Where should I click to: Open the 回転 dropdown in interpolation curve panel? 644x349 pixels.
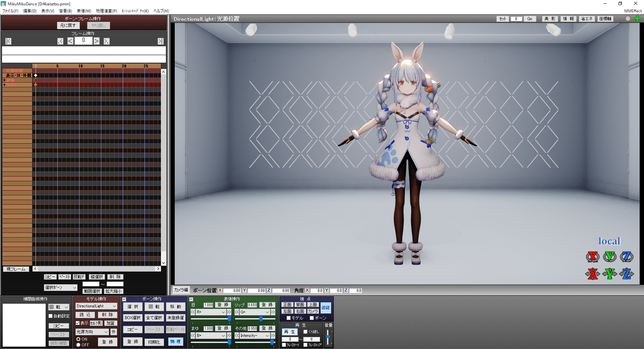tap(58, 307)
